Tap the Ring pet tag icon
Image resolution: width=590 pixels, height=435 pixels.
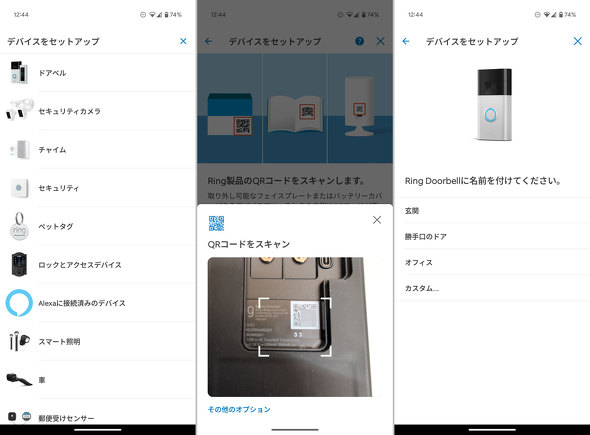[19, 226]
